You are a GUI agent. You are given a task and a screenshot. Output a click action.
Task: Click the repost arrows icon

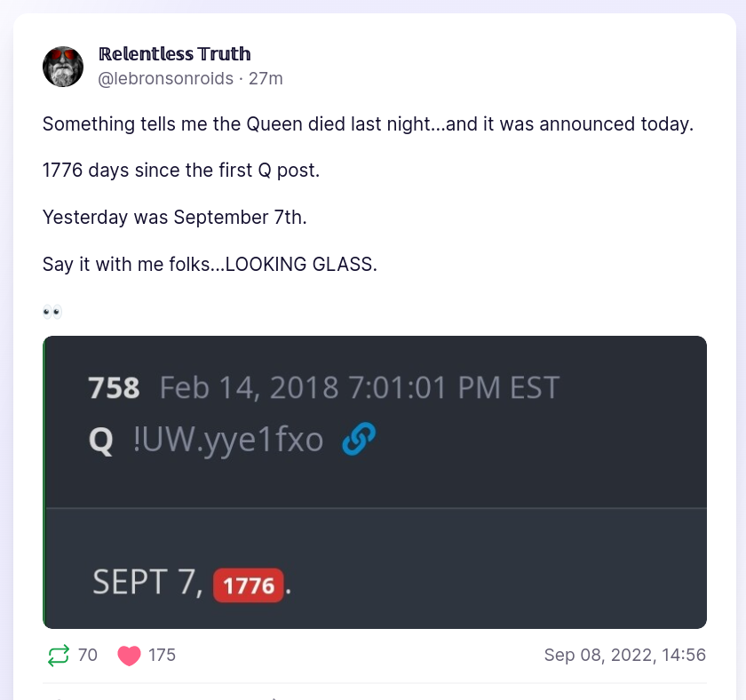tap(58, 656)
